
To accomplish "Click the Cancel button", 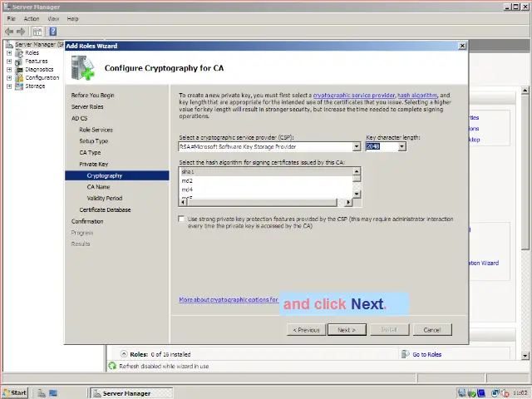I will 432,330.
